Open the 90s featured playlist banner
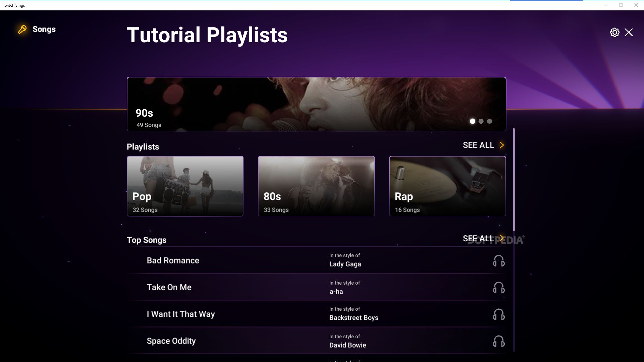Screen dimensions: 644x362 click(316, 104)
